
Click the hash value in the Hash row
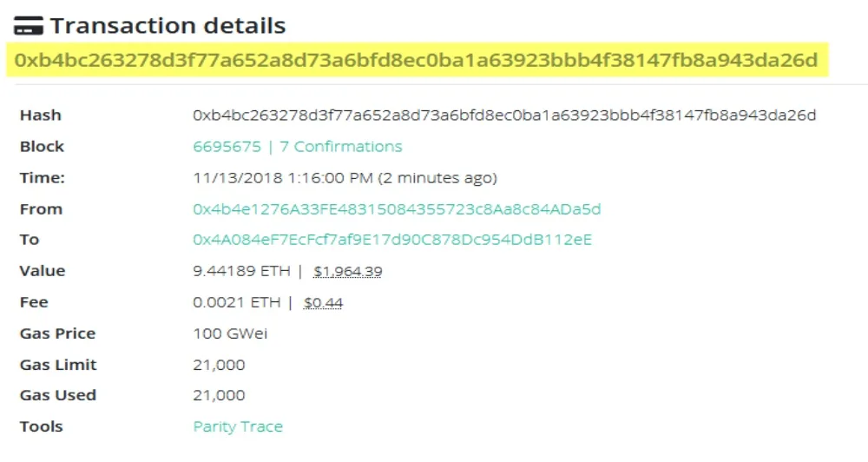tap(504, 115)
